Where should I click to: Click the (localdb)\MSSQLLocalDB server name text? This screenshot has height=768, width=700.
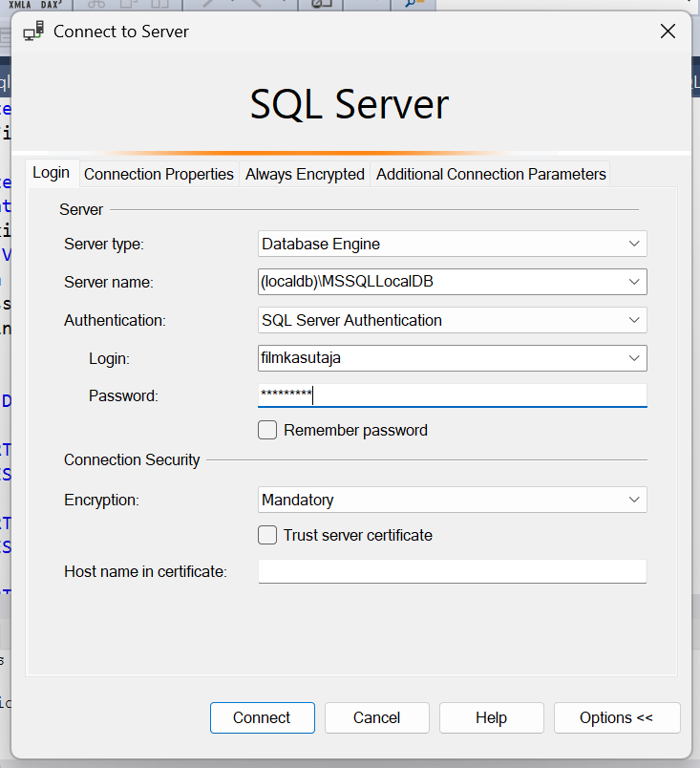347,282
